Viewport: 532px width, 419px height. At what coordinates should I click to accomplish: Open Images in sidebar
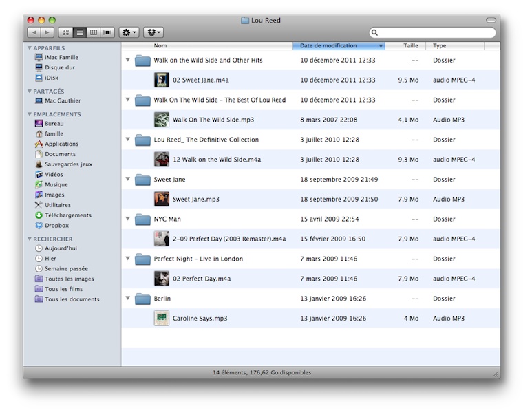point(50,195)
